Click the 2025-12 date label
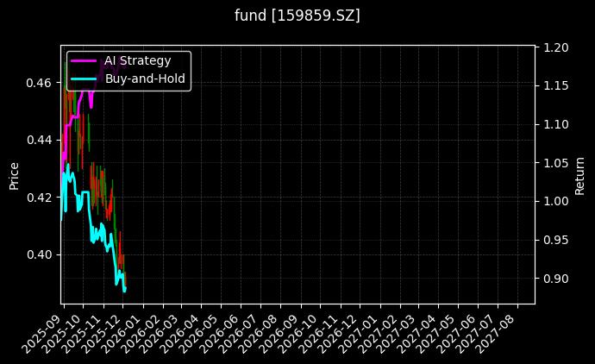The height and width of the screenshot is (364, 595). pos(101,334)
